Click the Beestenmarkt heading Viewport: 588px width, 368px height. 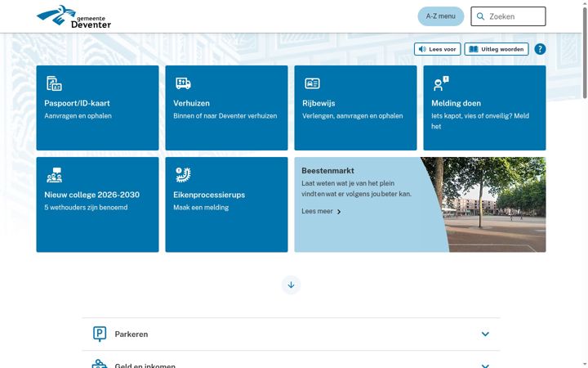pyautogui.click(x=327, y=170)
